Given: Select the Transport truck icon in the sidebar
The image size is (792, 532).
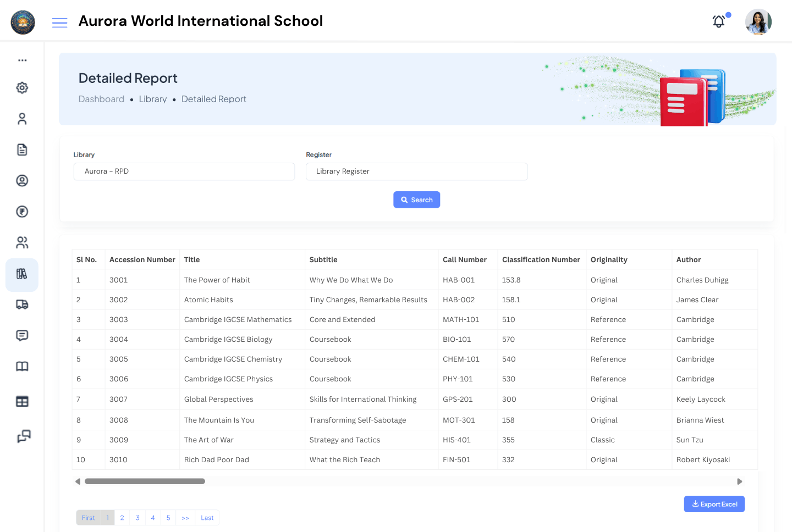Looking at the screenshot, I should (x=21, y=304).
